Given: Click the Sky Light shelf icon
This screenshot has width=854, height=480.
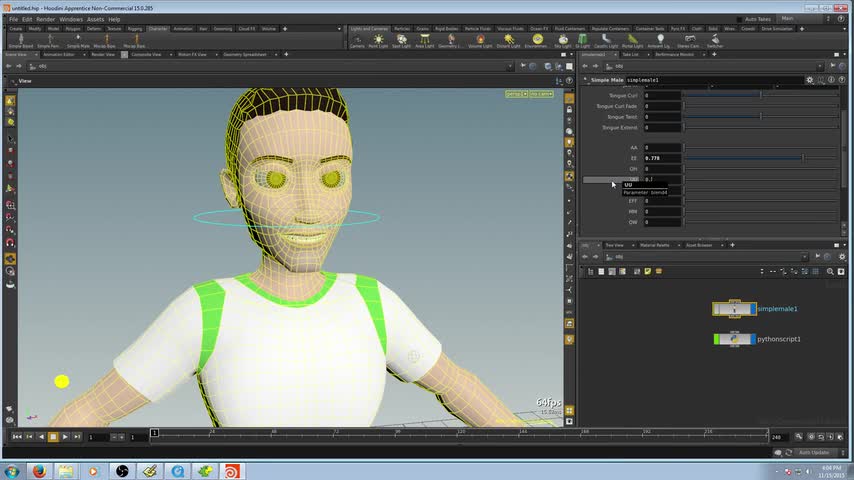Looking at the screenshot, I should [x=564, y=41].
